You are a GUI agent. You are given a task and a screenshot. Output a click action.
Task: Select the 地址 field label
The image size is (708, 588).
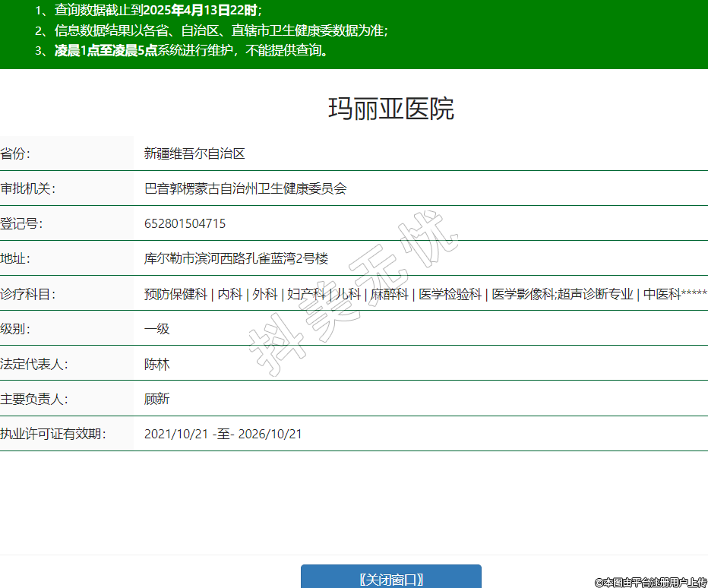[16, 258]
